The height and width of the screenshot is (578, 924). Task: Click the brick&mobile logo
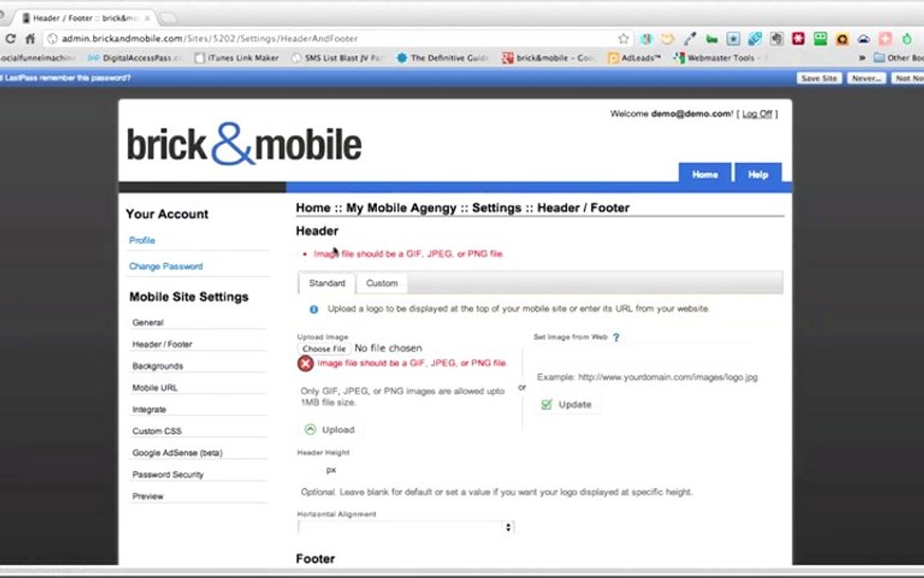[244, 144]
